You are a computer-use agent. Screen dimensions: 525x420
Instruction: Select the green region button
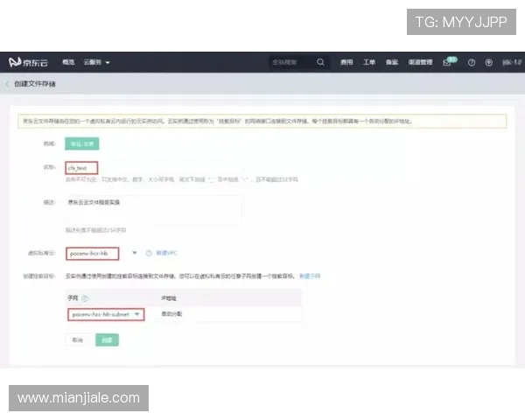pos(82,143)
